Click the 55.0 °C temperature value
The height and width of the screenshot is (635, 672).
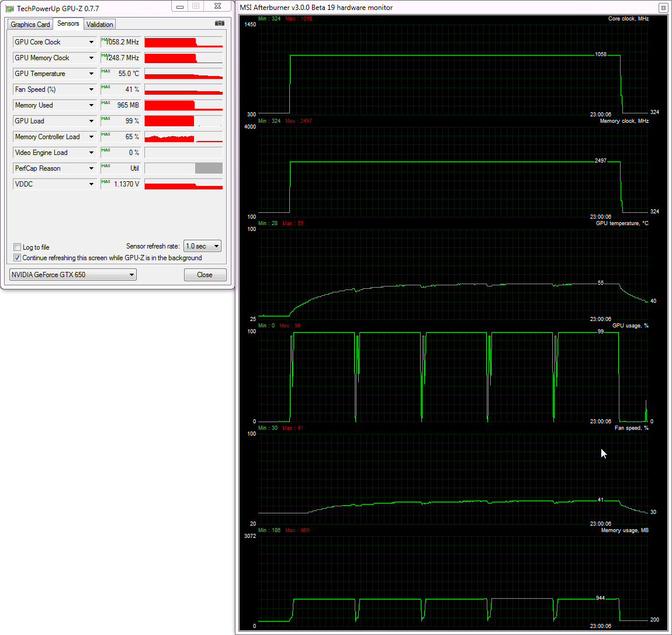(121, 74)
